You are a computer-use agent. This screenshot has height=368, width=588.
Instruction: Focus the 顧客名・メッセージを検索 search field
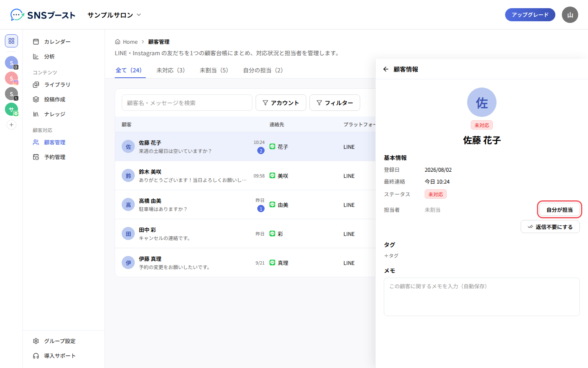pyautogui.click(x=187, y=103)
